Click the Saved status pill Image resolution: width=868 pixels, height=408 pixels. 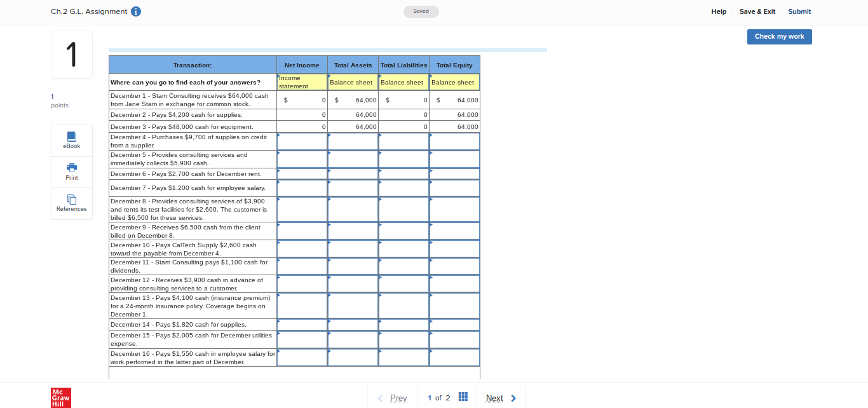tap(421, 11)
